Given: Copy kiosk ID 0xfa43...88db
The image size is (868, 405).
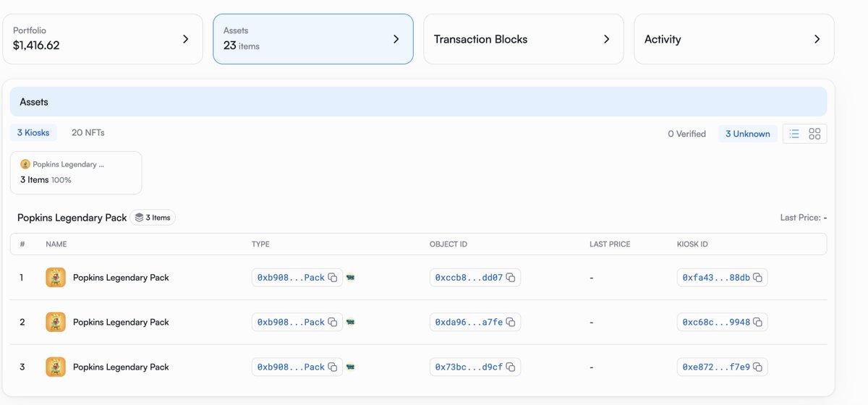Looking at the screenshot, I should [758, 278].
